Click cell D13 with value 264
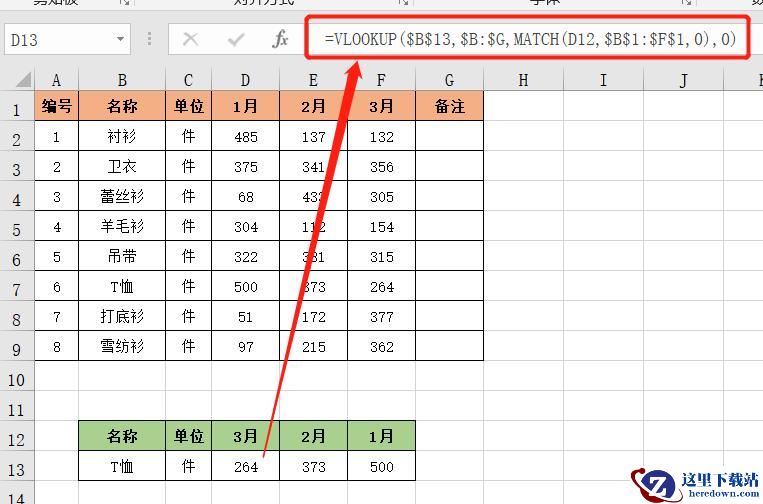The width and height of the screenshot is (763, 504). click(245, 467)
